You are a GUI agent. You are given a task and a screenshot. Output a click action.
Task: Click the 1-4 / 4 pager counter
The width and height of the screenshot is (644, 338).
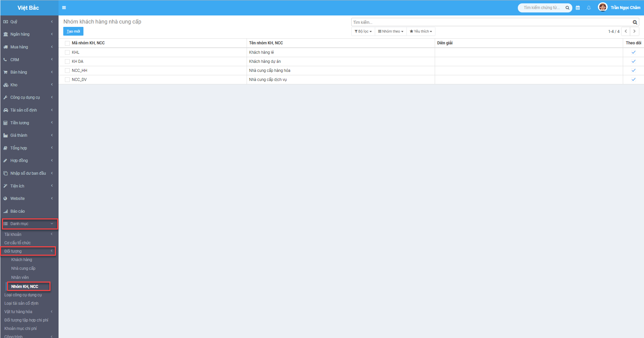(x=614, y=32)
